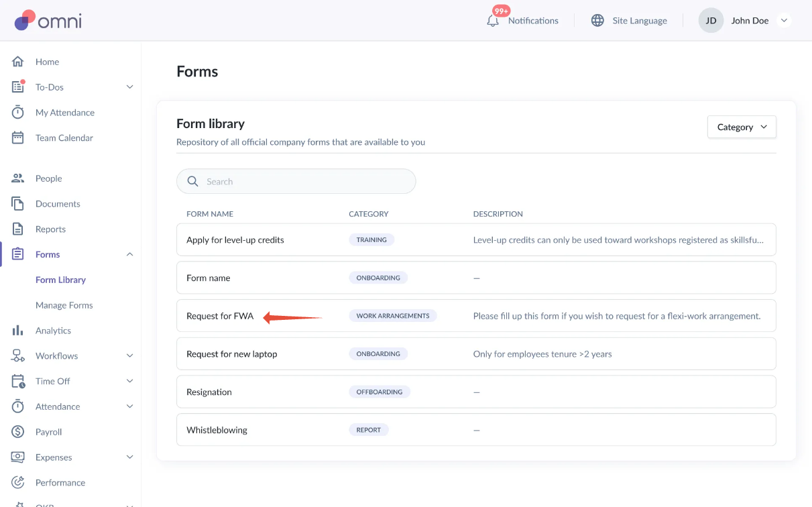
Task: Click the Team Calendar icon
Action: [x=18, y=137]
